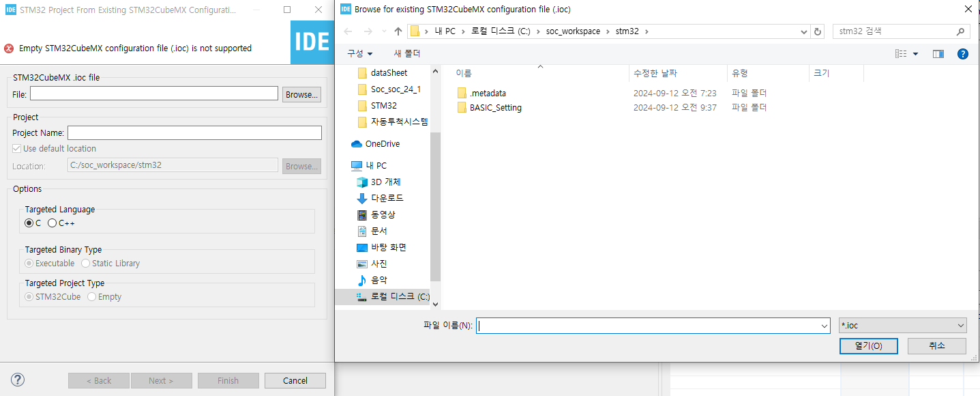Click Browse button next to File field

coord(301,94)
